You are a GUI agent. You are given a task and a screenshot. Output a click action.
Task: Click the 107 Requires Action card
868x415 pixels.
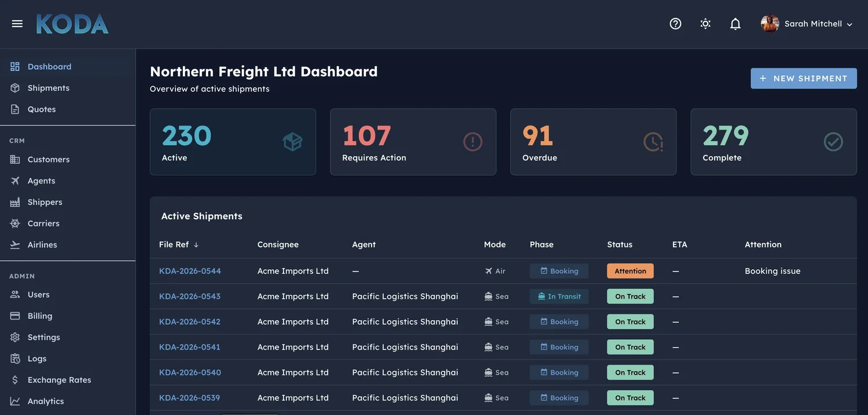(x=413, y=142)
